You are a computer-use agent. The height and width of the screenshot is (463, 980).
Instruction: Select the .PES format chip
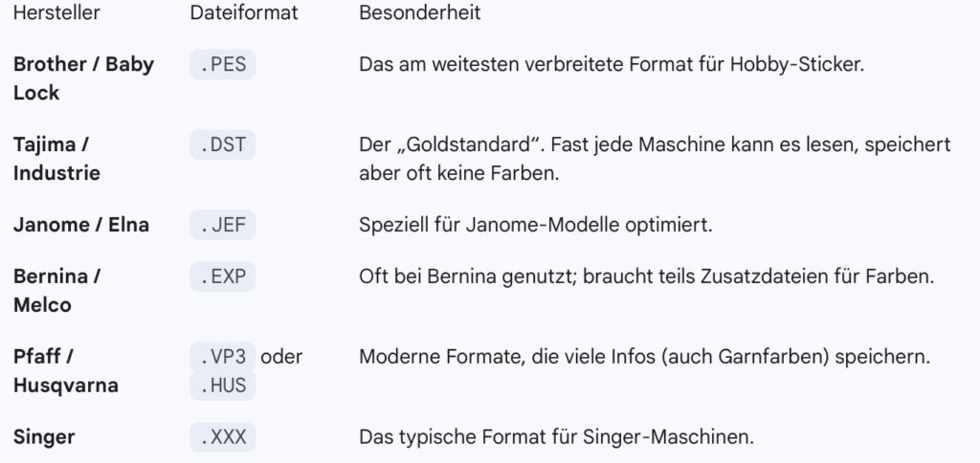(x=222, y=65)
